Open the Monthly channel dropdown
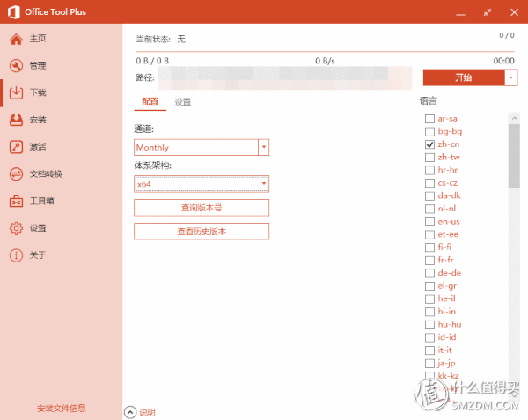 (x=202, y=147)
